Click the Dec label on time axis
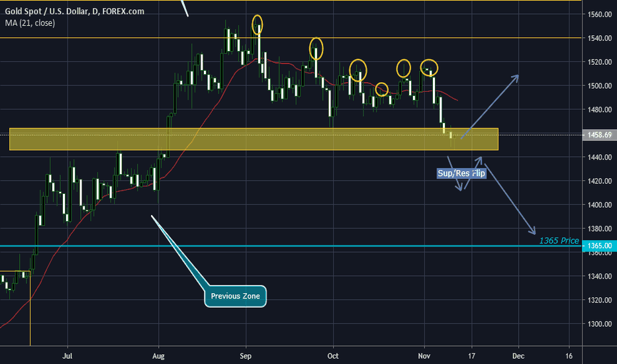 [x=518, y=356]
